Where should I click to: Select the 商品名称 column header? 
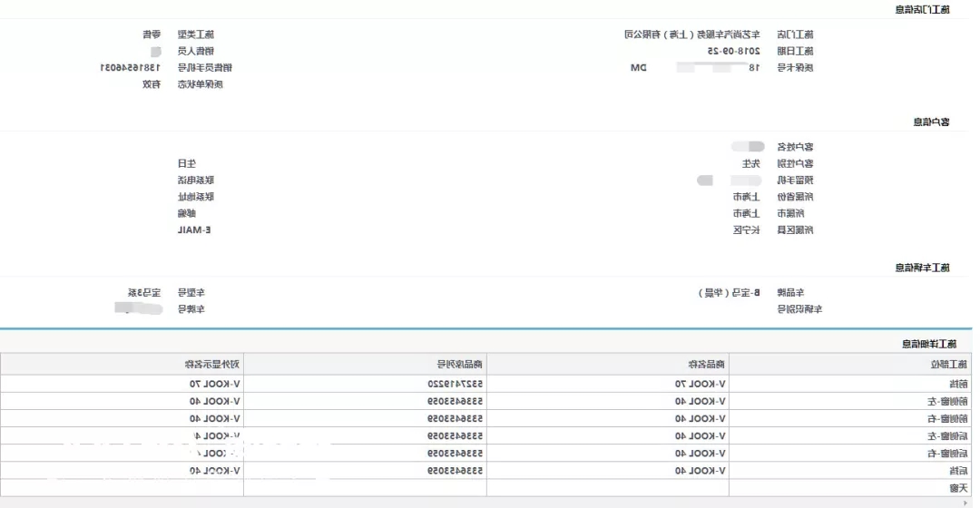coord(607,365)
